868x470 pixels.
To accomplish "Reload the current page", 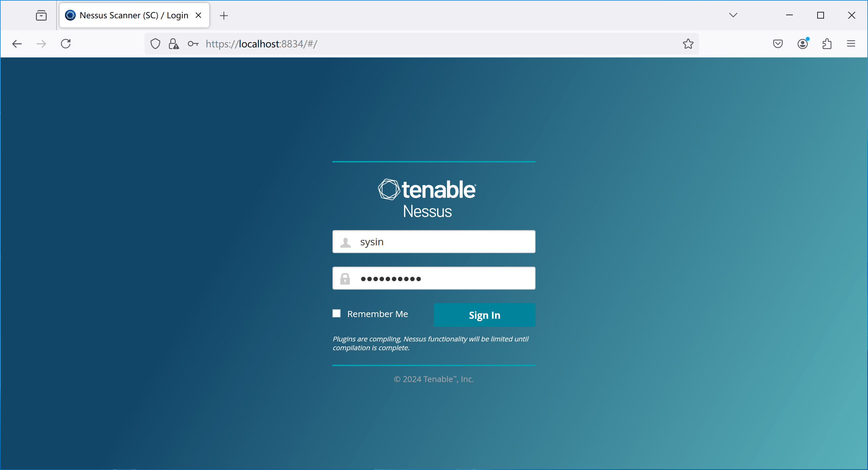I will click(66, 44).
